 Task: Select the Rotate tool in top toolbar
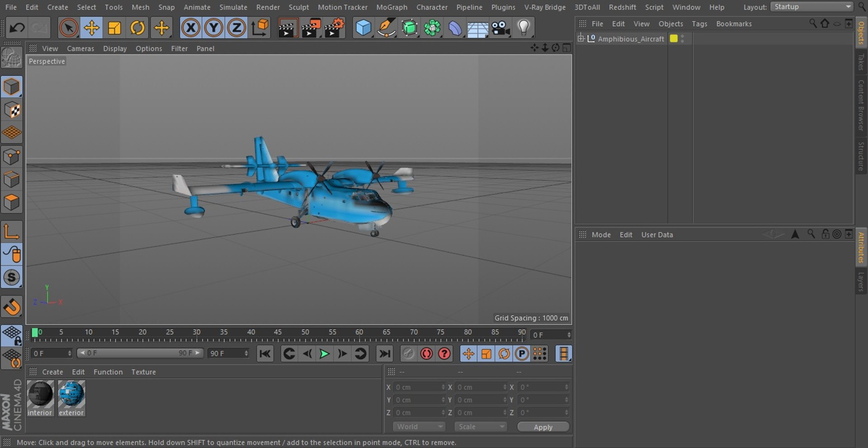[x=137, y=28]
